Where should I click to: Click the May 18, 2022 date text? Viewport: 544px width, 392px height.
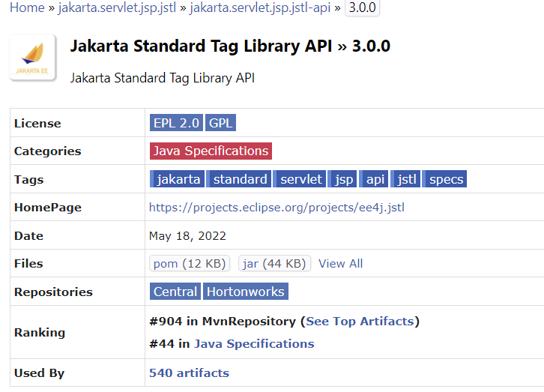(x=187, y=236)
